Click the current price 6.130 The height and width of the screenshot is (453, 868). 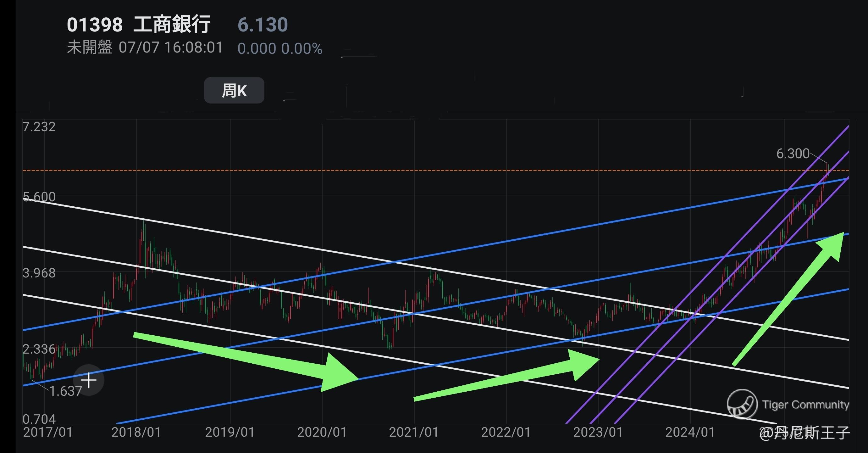263,25
